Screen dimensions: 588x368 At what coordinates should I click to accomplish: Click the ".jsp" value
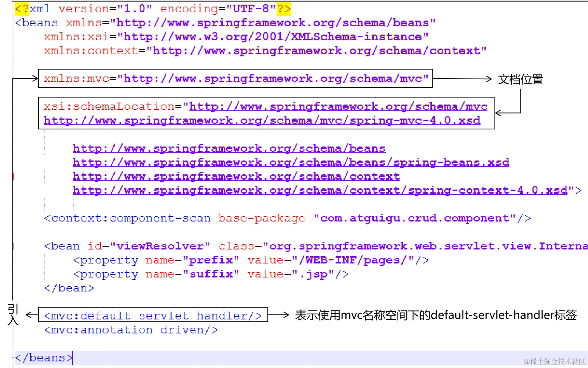tap(313, 275)
